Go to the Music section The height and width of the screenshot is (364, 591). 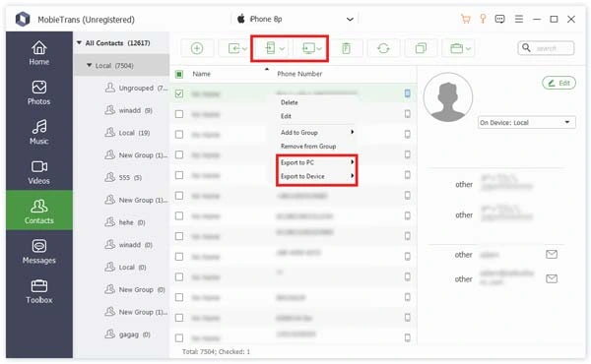[39, 132]
